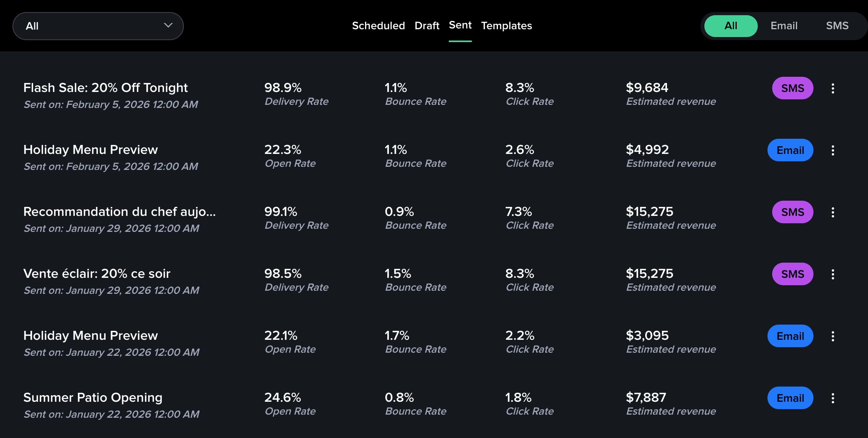Open options for Recommandation du chef campaign
The width and height of the screenshot is (868, 438).
coord(833,212)
